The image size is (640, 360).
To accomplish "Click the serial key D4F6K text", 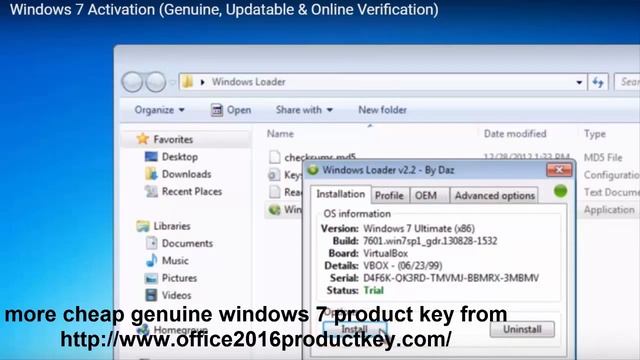I will click(451, 278).
